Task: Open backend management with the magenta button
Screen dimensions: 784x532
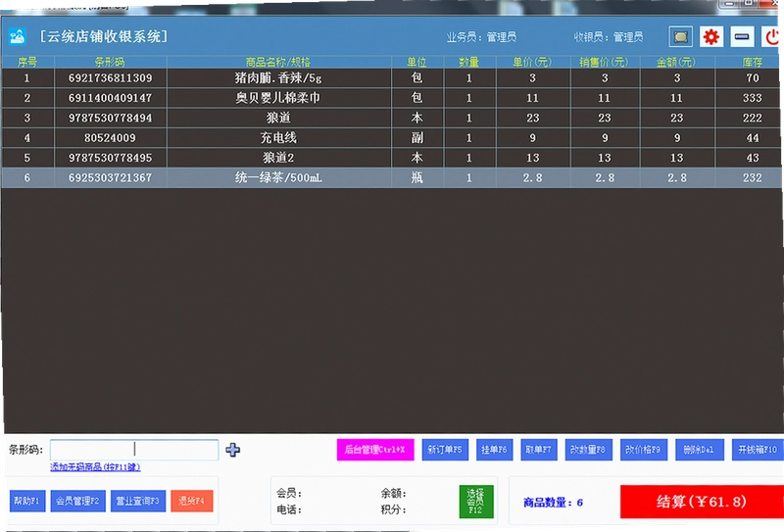Action: (375, 450)
